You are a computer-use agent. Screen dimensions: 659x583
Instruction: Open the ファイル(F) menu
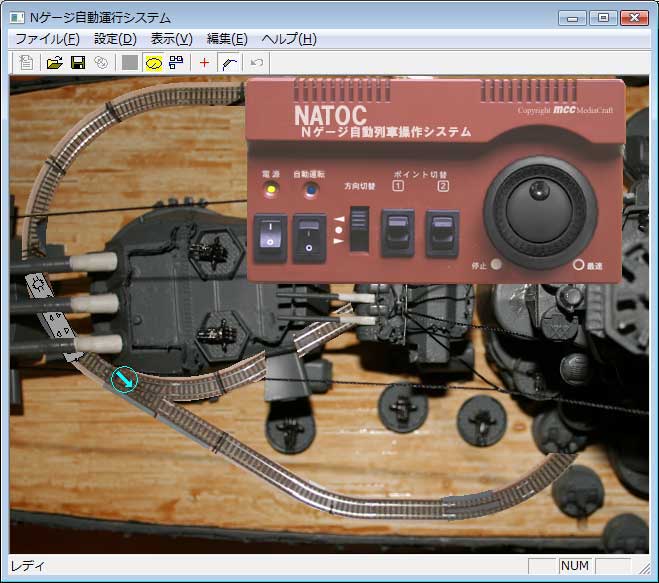coord(47,40)
